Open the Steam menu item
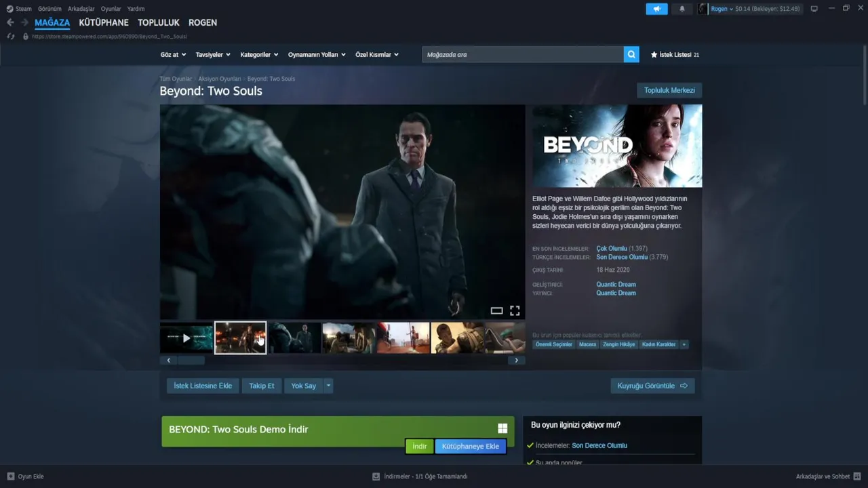The width and height of the screenshot is (868, 488). point(23,9)
